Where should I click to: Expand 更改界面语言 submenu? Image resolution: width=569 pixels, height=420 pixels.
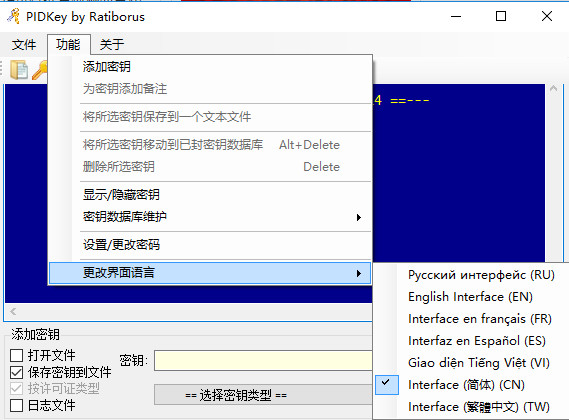(210, 273)
